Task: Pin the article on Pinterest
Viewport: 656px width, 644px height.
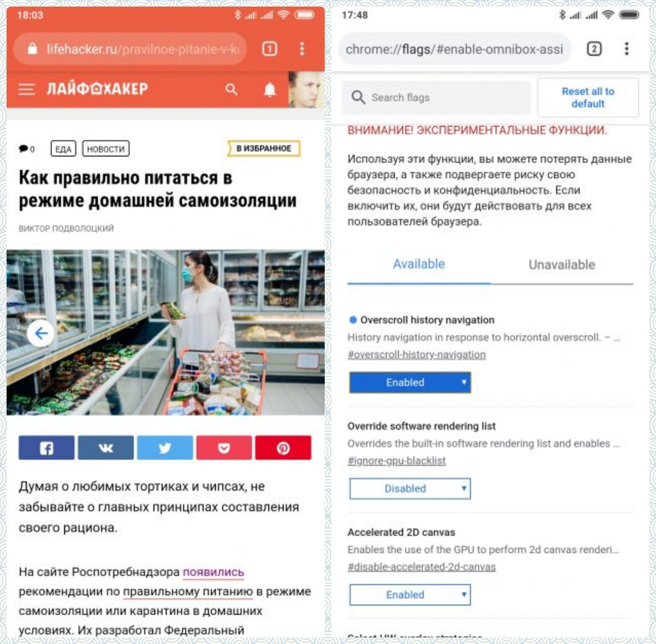Action: pyautogui.click(x=283, y=448)
